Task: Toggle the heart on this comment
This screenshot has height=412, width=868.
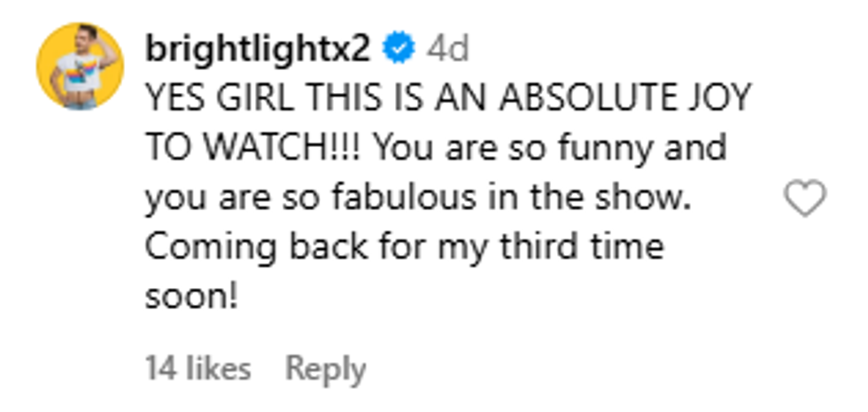Action: (806, 198)
